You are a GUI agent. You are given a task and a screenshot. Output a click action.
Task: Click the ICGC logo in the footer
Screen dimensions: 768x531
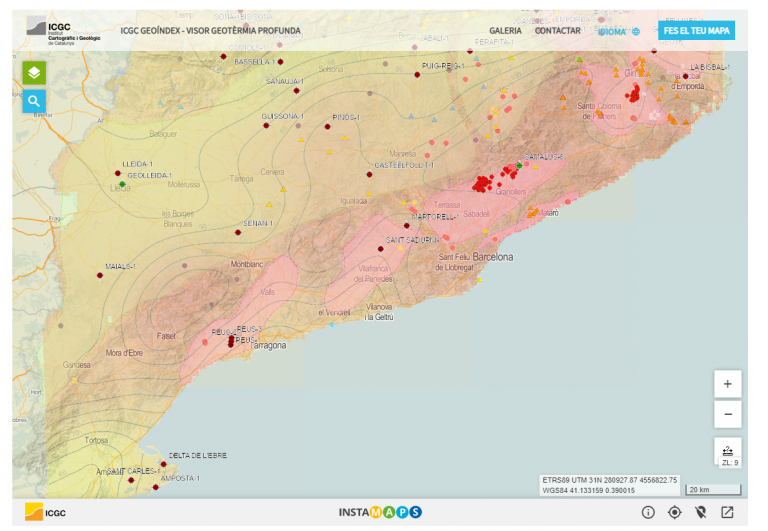click(x=46, y=512)
